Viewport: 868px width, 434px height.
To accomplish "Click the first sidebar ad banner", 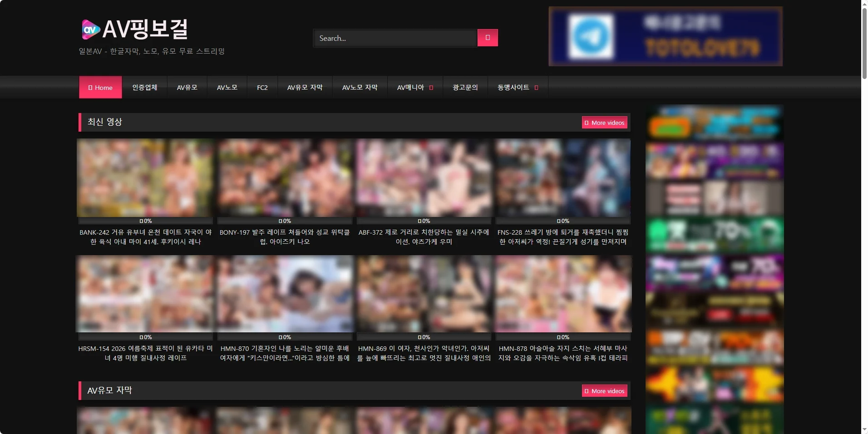I will (715, 123).
